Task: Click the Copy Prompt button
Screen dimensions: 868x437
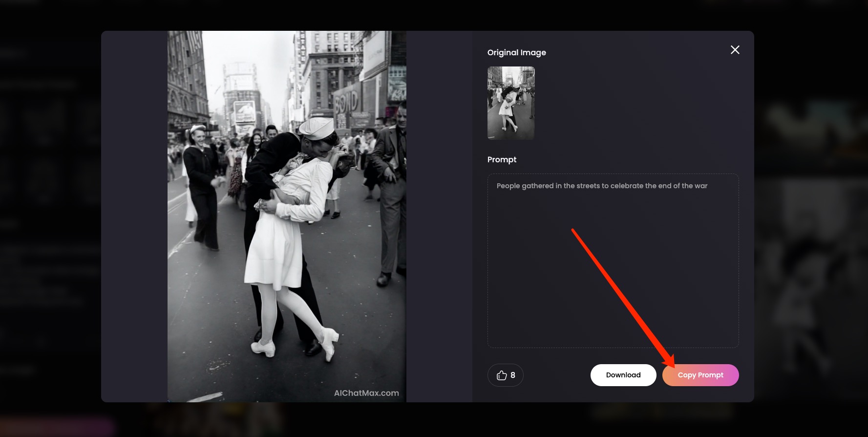Action: click(700, 375)
